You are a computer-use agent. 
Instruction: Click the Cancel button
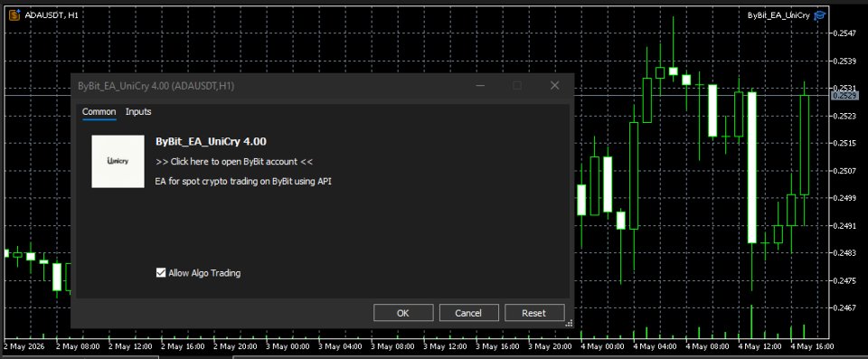[468, 313]
